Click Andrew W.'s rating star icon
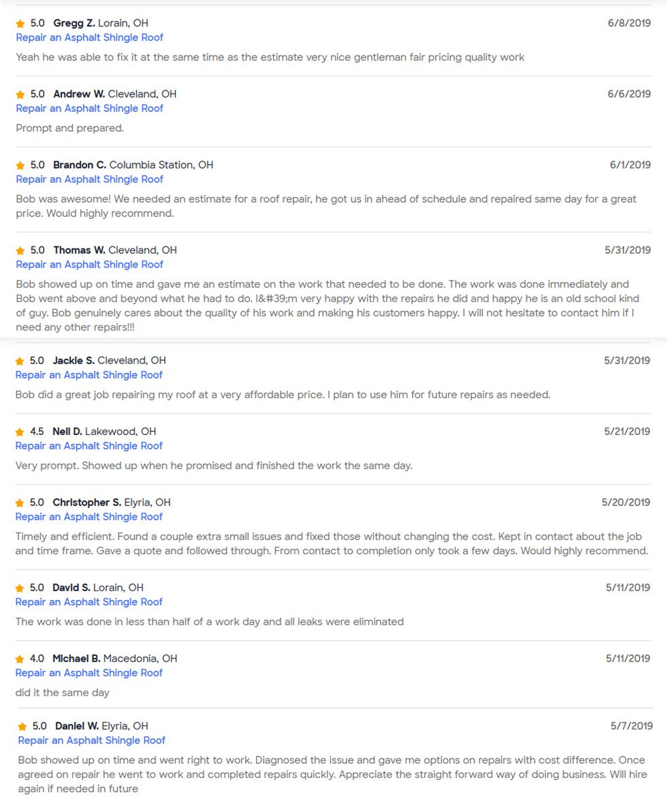 tap(20, 95)
